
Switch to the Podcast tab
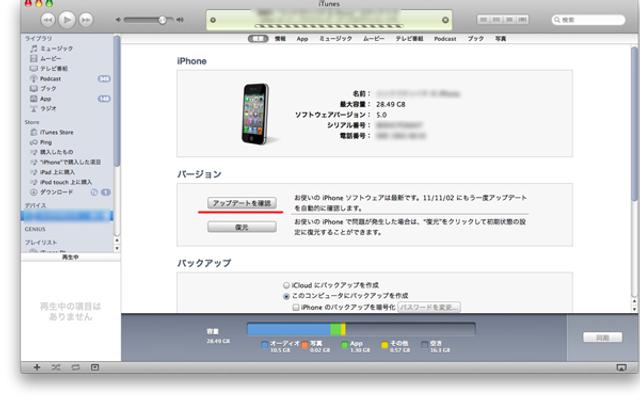point(445,39)
